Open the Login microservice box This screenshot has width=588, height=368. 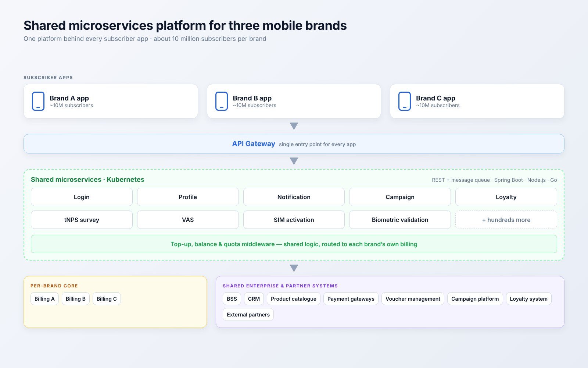[82, 197]
